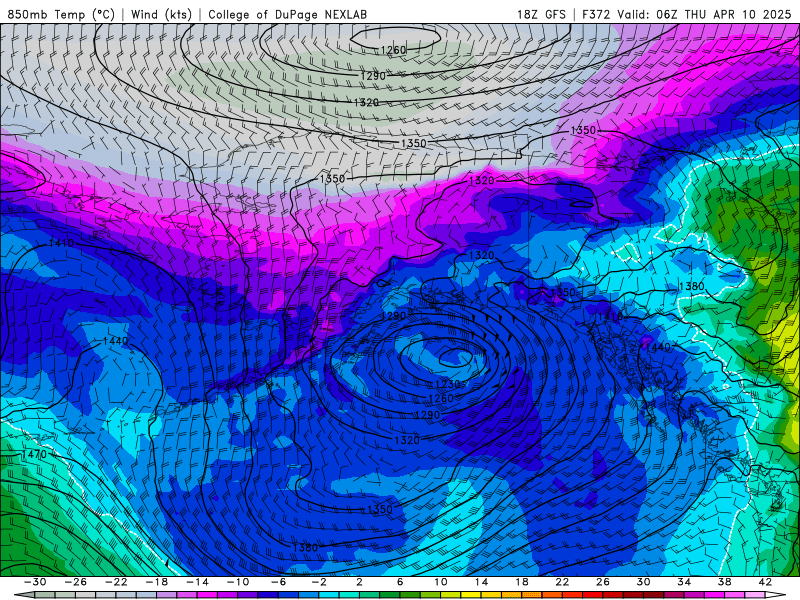This screenshot has height=600, width=800.
Task: Click the positive 14 color scale label
Action: point(481,582)
